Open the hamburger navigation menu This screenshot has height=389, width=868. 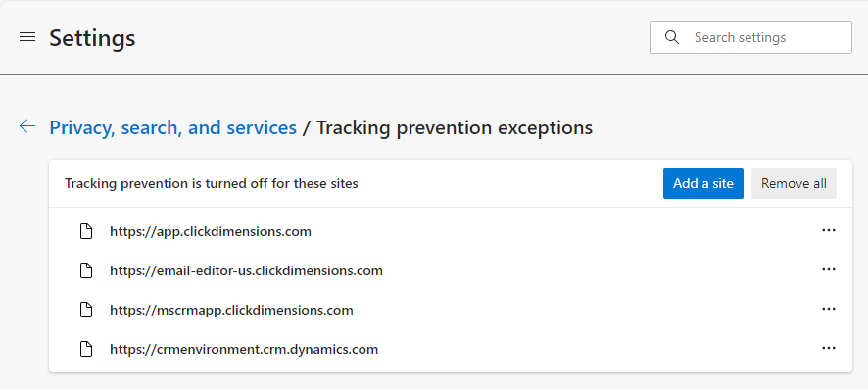(27, 37)
